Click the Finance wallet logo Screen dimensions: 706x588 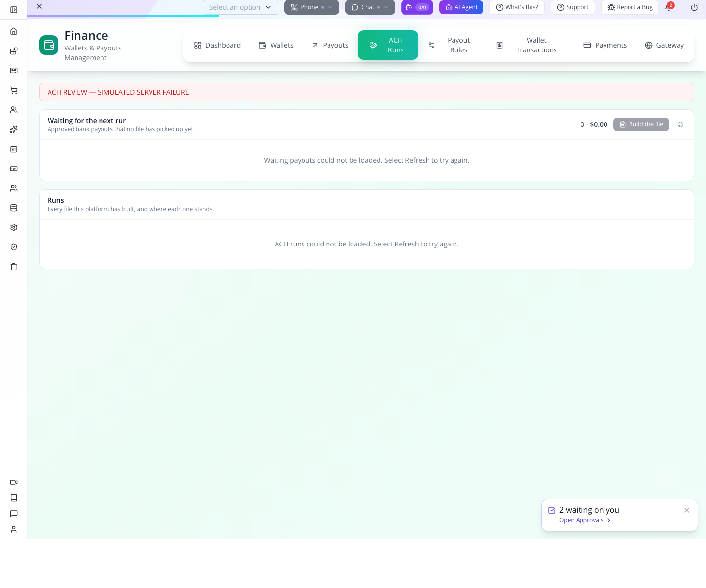pyautogui.click(x=49, y=45)
